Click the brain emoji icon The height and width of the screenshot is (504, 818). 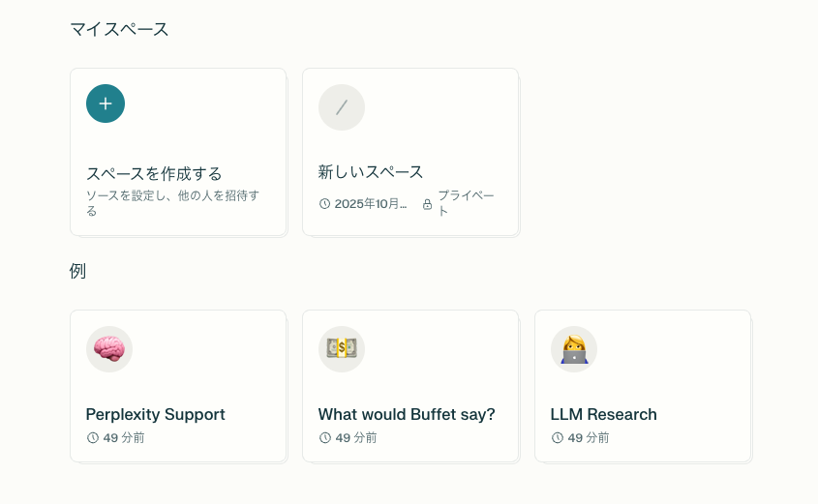pyautogui.click(x=109, y=349)
